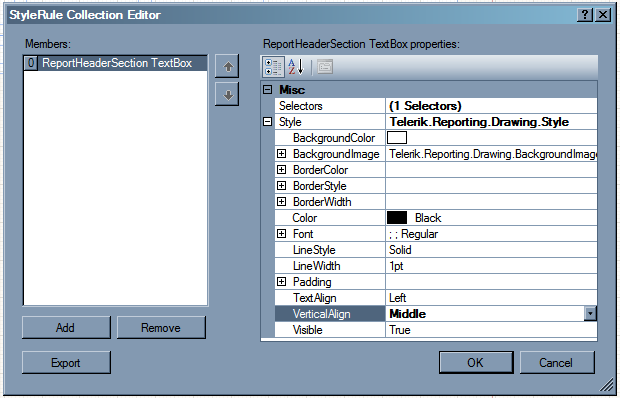This screenshot has width=620, height=398.
Task: Open Property Pages icon in toolbar
Action: click(325, 67)
